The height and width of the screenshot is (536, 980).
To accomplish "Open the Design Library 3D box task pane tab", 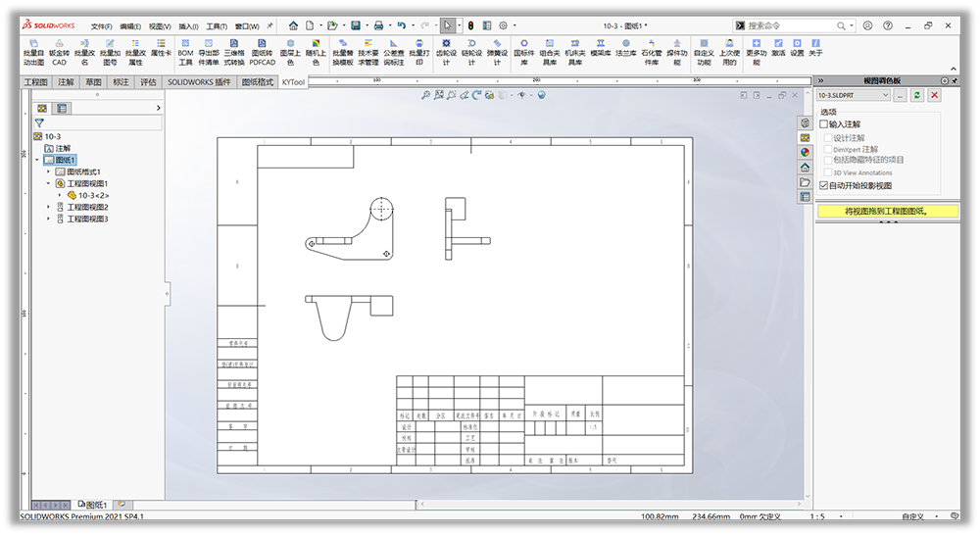I will point(805,122).
